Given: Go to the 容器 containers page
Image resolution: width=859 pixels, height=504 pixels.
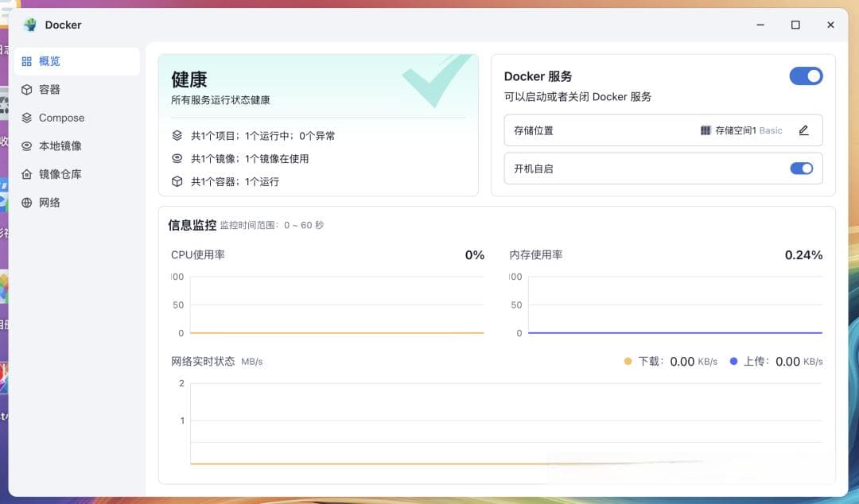Looking at the screenshot, I should [x=76, y=90].
